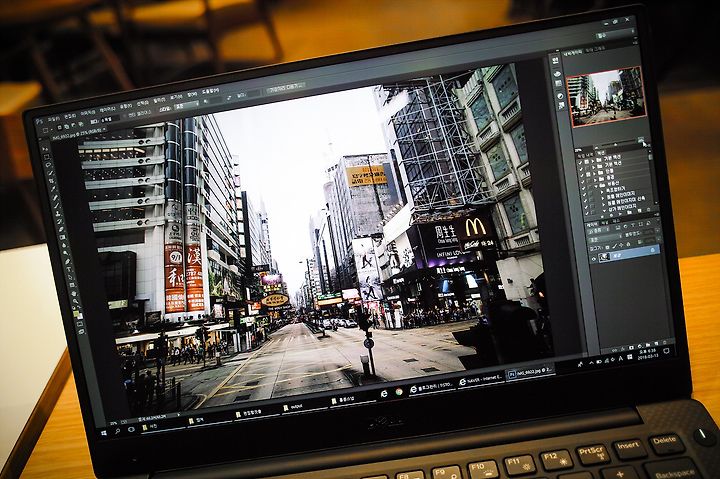Open the 필수 workspace dropdown
This screenshot has height=479, width=720.
pos(615,34)
